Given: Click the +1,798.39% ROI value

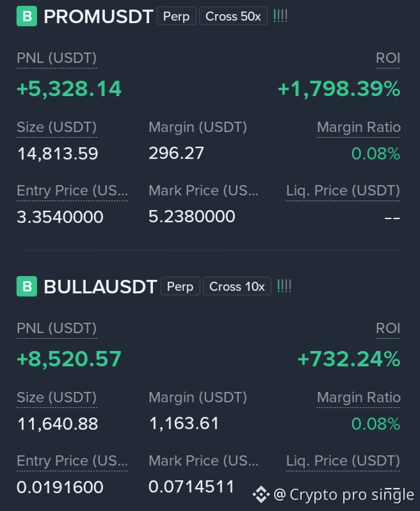Looking at the screenshot, I should (x=339, y=88).
